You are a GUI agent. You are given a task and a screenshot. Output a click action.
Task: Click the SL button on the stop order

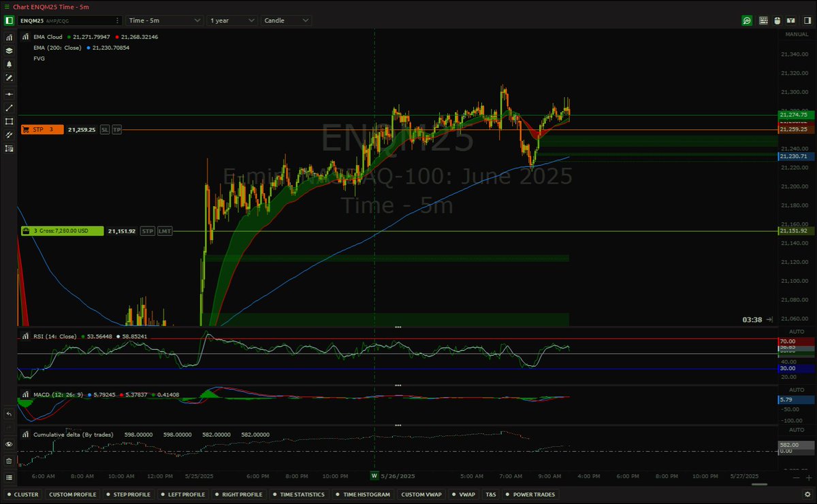[x=105, y=129]
